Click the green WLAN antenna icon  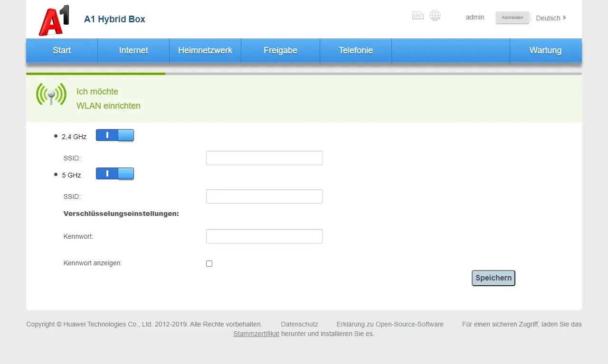click(x=51, y=94)
